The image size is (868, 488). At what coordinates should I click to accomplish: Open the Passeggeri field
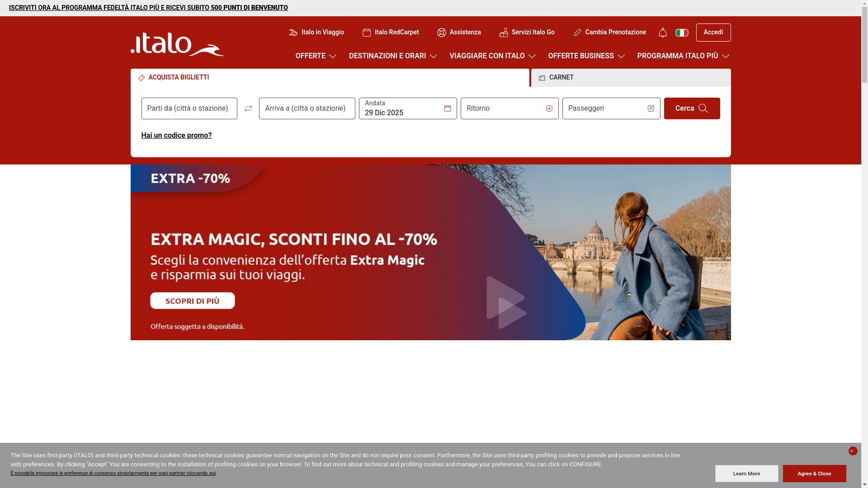[x=612, y=108]
